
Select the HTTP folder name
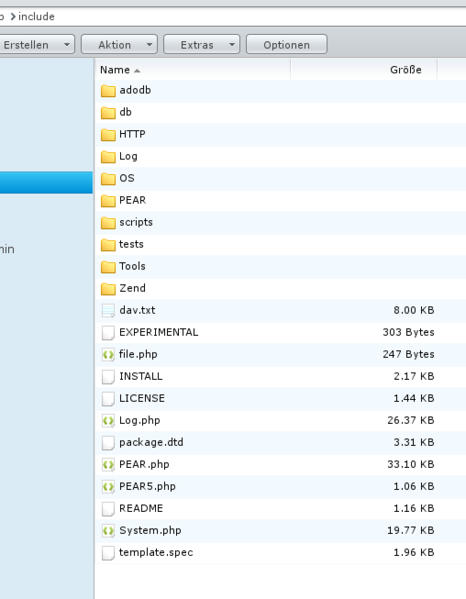[132, 134]
